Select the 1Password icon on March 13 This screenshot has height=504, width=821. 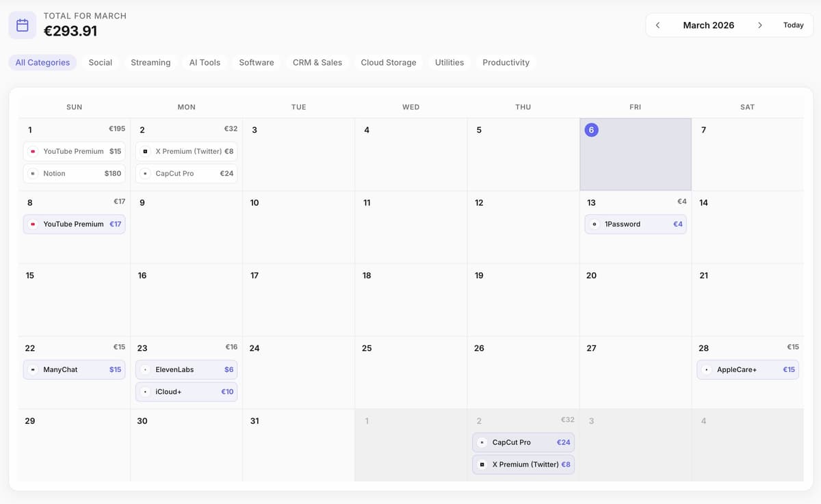593,224
